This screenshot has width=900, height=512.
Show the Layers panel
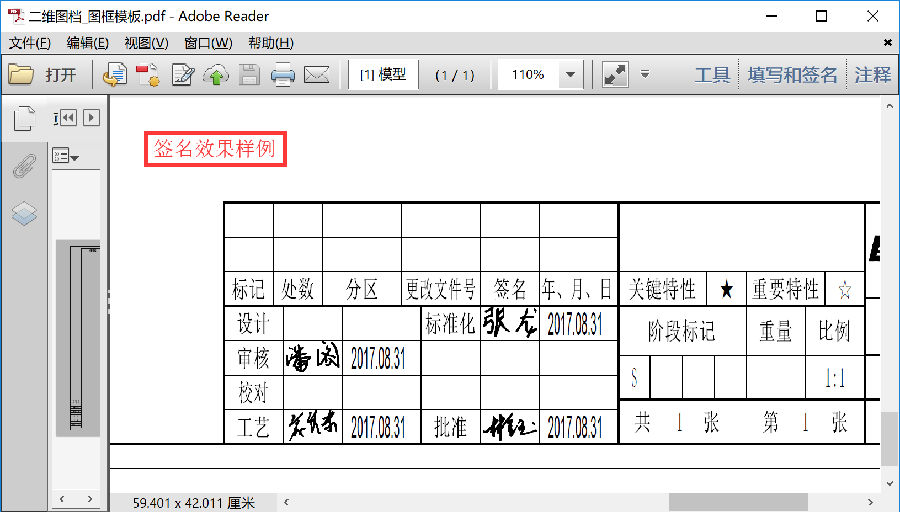pyautogui.click(x=24, y=213)
